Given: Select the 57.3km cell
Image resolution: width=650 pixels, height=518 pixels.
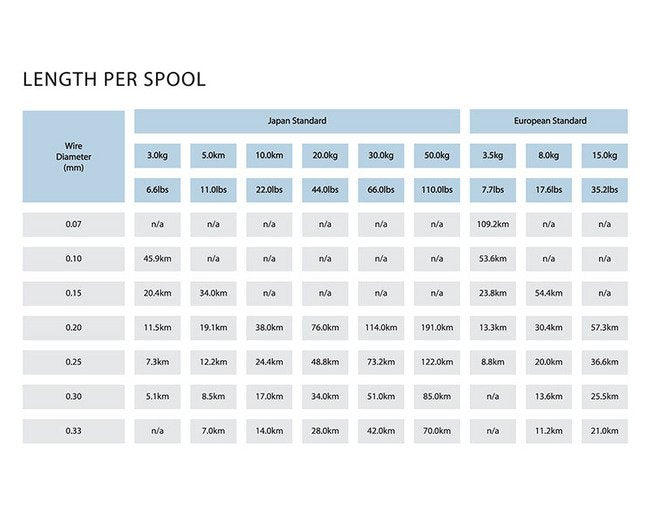Looking at the screenshot, I should (605, 328).
